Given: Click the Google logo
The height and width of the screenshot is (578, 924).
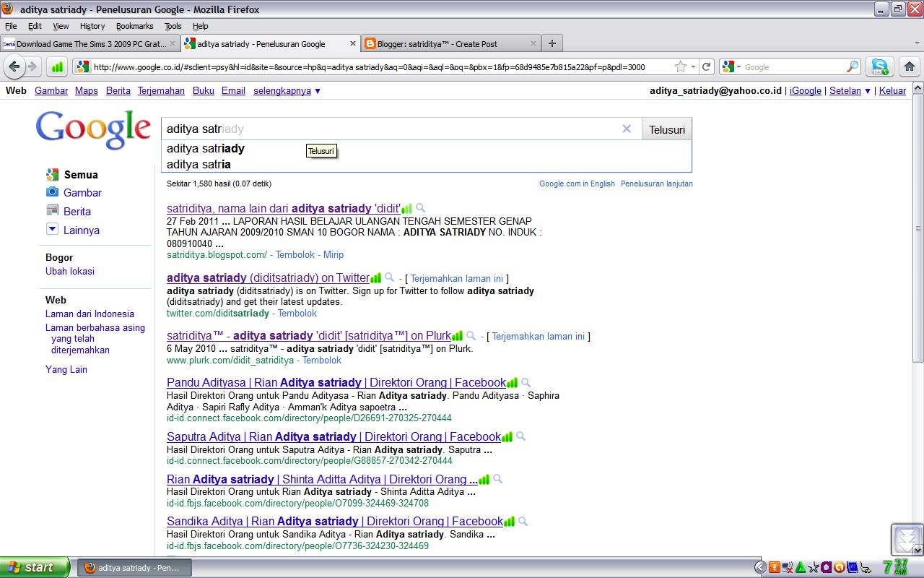Looking at the screenshot, I should [93, 130].
